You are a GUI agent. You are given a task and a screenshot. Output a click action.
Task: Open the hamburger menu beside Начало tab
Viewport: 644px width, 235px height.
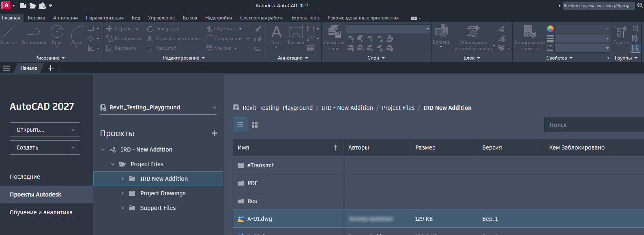pyautogui.click(x=6, y=68)
